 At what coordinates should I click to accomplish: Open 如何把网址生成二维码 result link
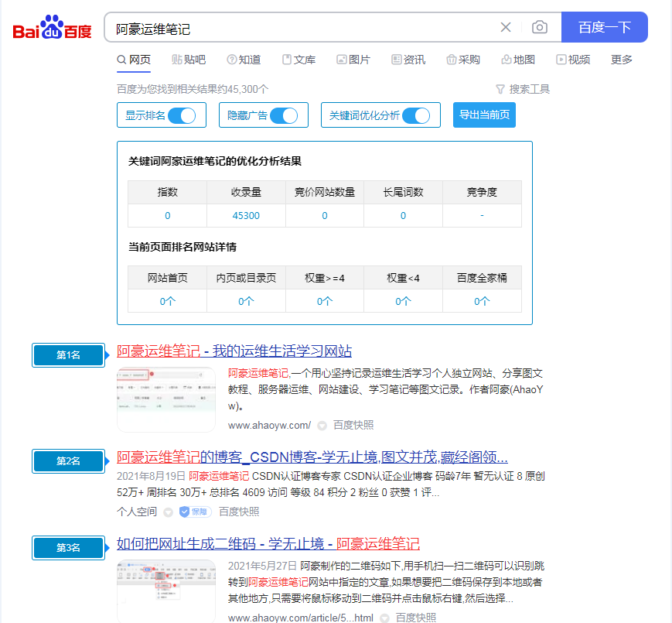click(268, 544)
